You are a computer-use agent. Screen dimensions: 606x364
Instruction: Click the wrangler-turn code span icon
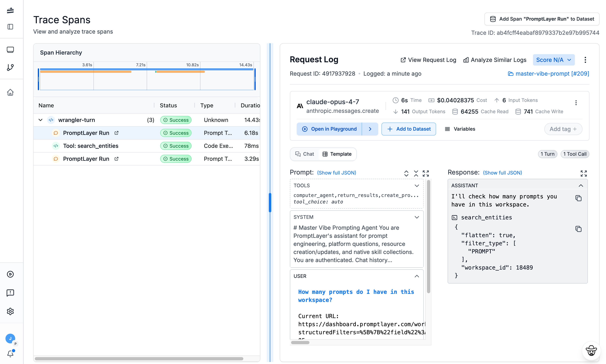(x=51, y=120)
